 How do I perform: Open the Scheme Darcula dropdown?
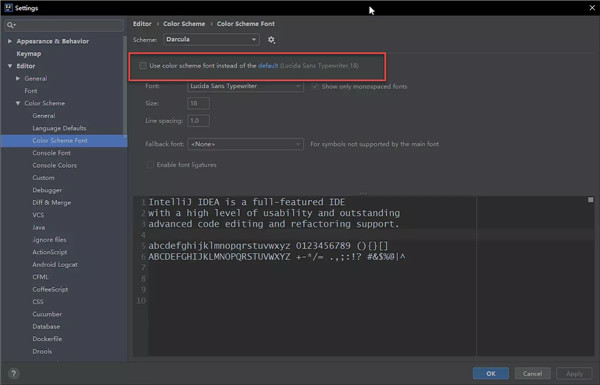[x=211, y=39]
